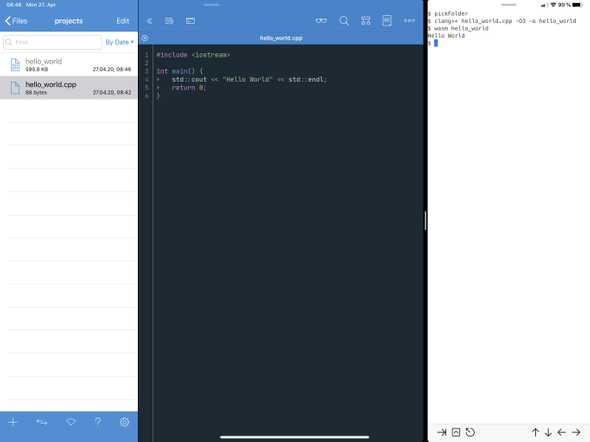This screenshot has width=590, height=442.
Task: Tap the glasses preview icon in editor toolbar
Action: point(321,21)
